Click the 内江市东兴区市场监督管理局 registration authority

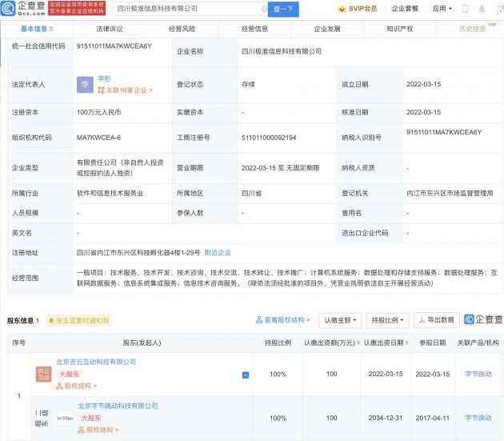450,194
